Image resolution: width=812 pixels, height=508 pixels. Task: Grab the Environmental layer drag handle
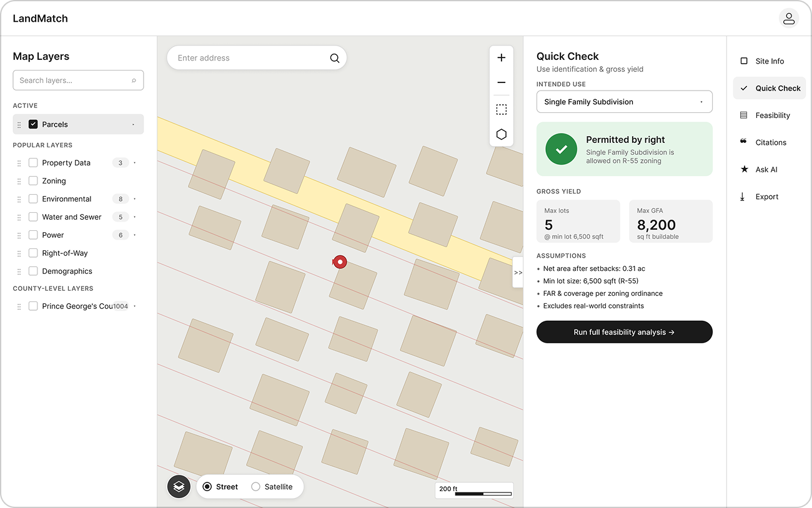pos(19,199)
